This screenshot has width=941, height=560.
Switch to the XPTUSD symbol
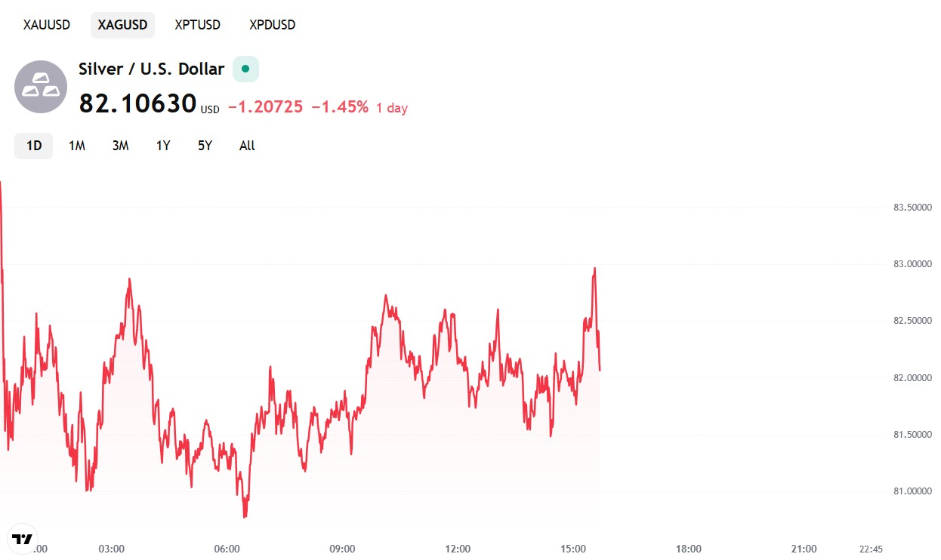(197, 24)
